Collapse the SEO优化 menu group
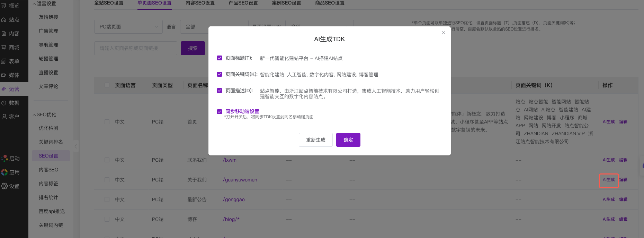This screenshot has height=238, width=644. click(44, 114)
